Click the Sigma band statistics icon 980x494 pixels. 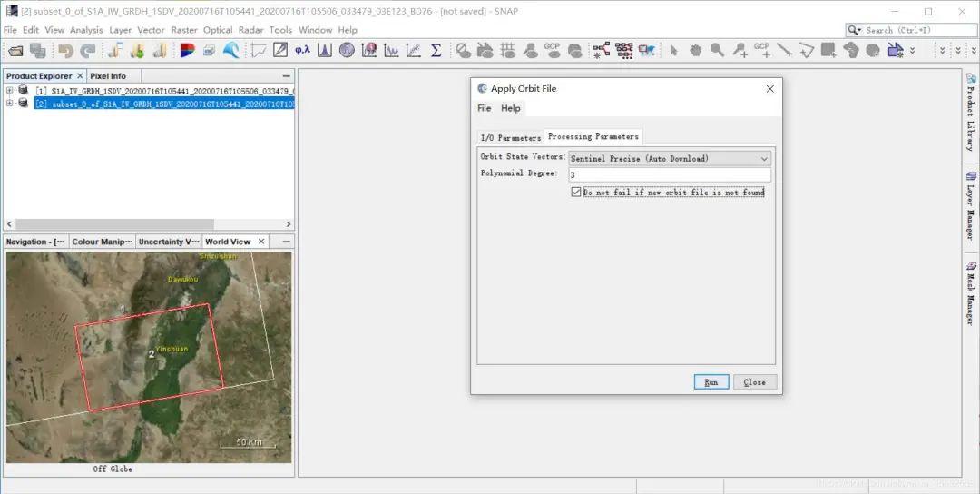[x=436, y=51]
